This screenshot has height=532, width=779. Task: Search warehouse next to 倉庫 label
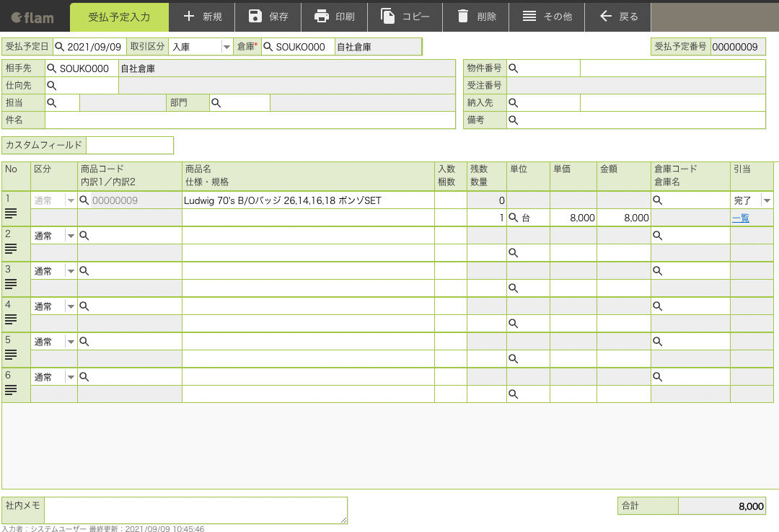(268, 47)
